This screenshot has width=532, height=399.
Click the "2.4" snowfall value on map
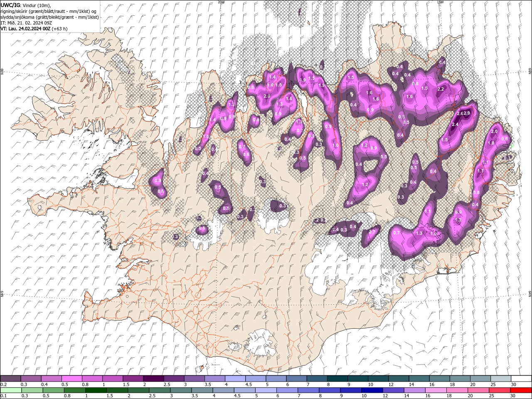pyautogui.click(x=455, y=124)
